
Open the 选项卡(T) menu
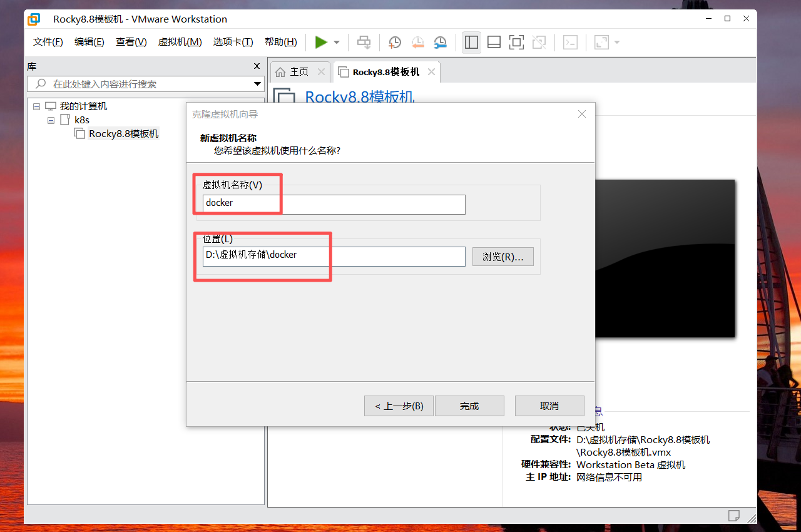pos(233,42)
